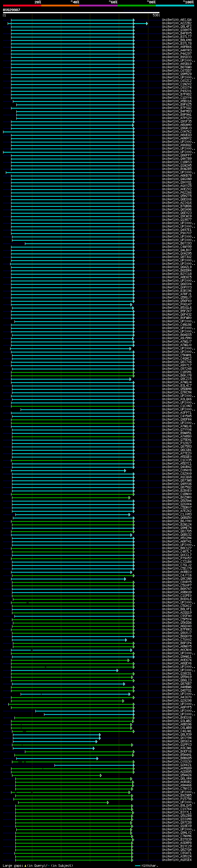This screenshot has height=868, width=197.
Task: Click UniRef100_A5BX16 entry
Action: pos(177,101)
